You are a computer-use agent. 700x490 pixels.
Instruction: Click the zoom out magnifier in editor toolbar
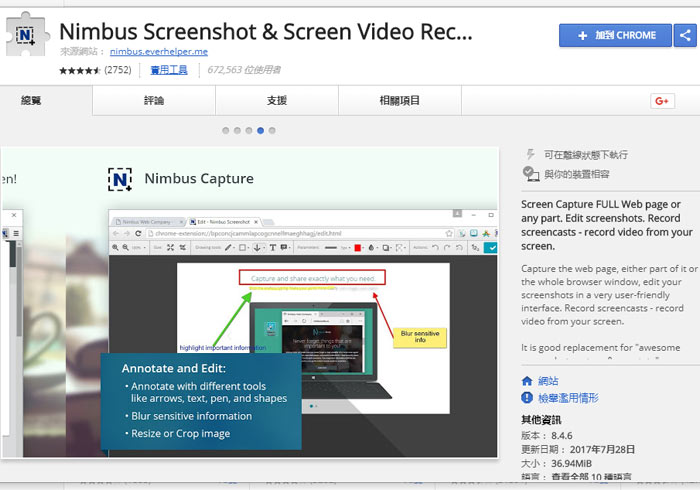click(x=126, y=247)
